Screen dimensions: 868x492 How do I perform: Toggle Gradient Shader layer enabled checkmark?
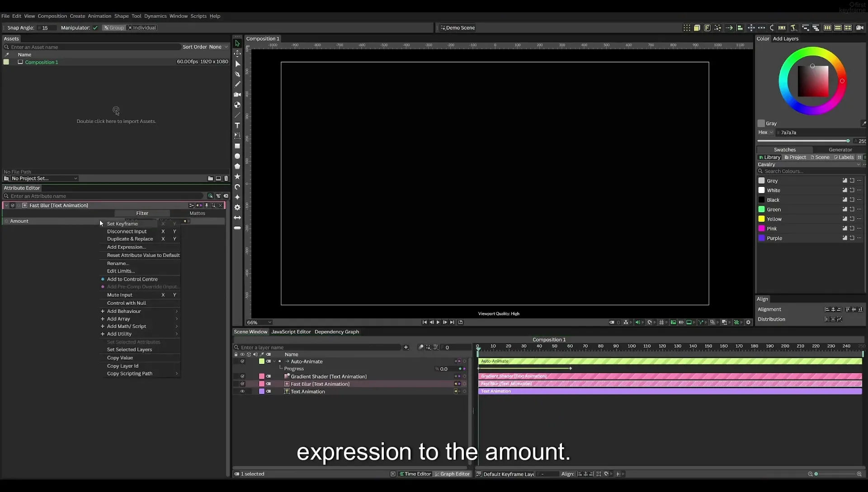[x=242, y=376]
